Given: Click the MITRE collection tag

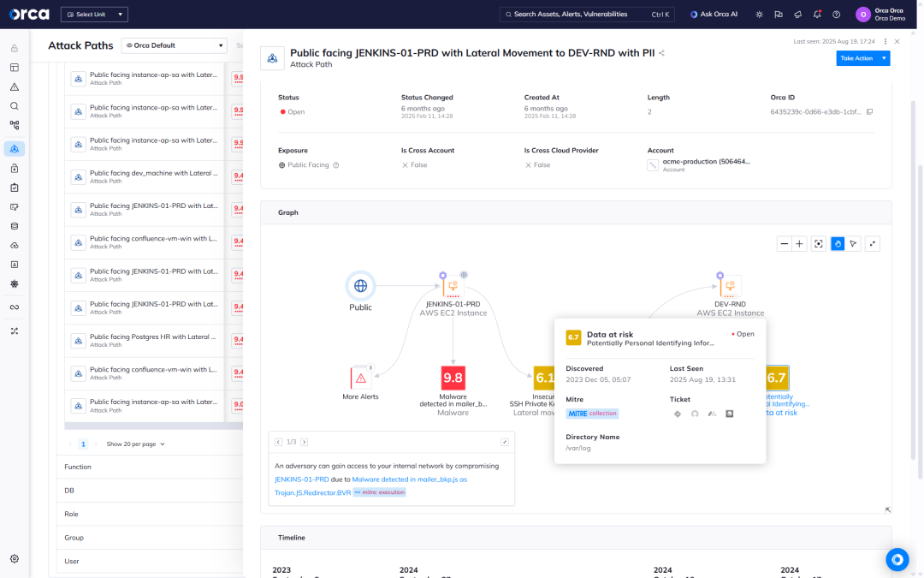Looking at the screenshot, I should click(592, 414).
